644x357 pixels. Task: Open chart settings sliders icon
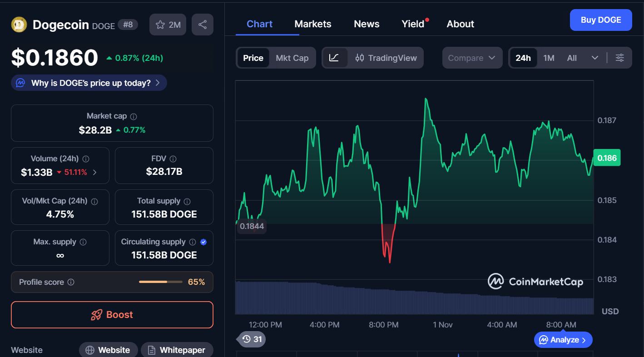point(619,58)
